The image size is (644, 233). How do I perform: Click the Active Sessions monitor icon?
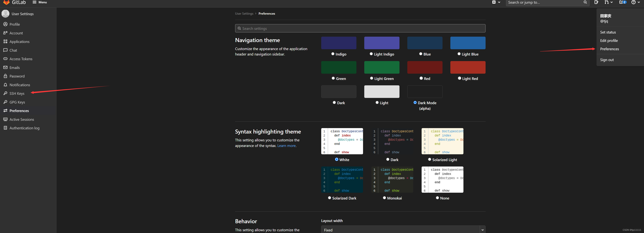click(x=5, y=119)
